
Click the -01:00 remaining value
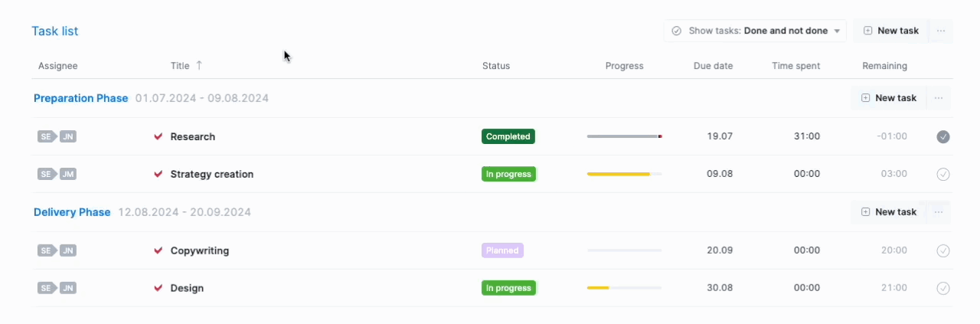pos(892,136)
